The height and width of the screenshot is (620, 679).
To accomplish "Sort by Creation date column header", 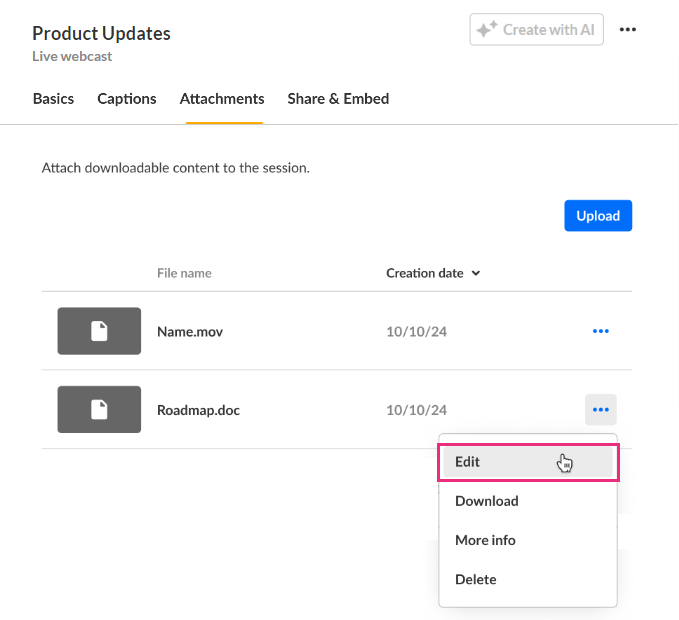I will click(x=425, y=273).
